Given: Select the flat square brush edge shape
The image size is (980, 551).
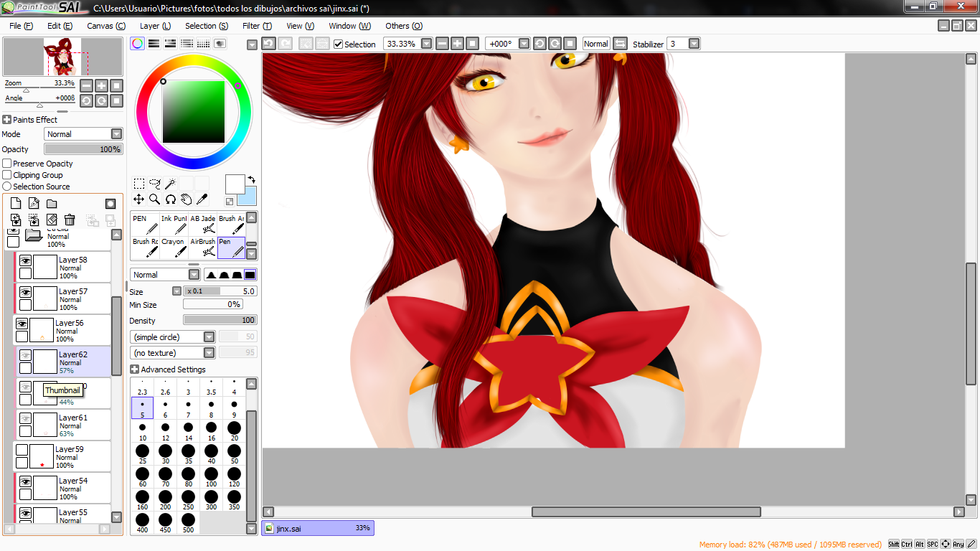Looking at the screenshot, I should point(250,275).
